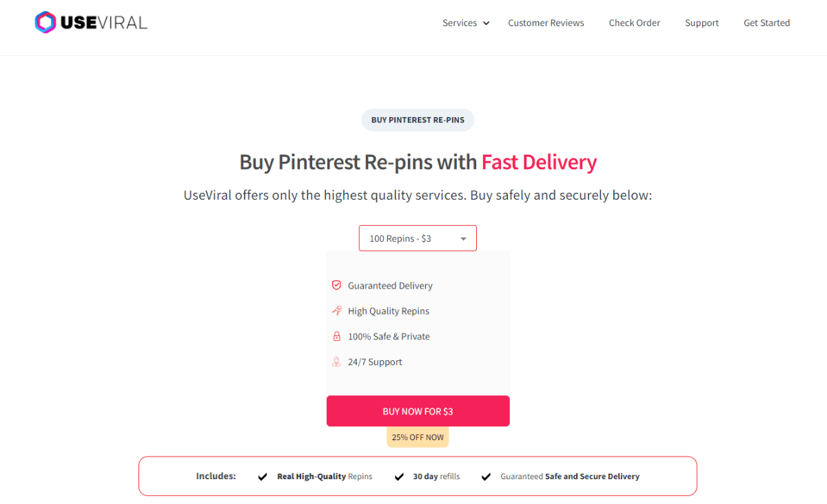
Task: Click the dropdown arrow inside the package box
Action: (x=463, y=238)
